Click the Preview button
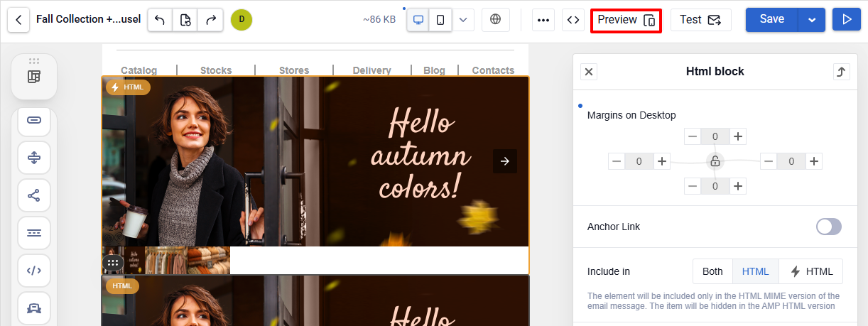Screen dimensions: 868x326 (x=626, y=20)
